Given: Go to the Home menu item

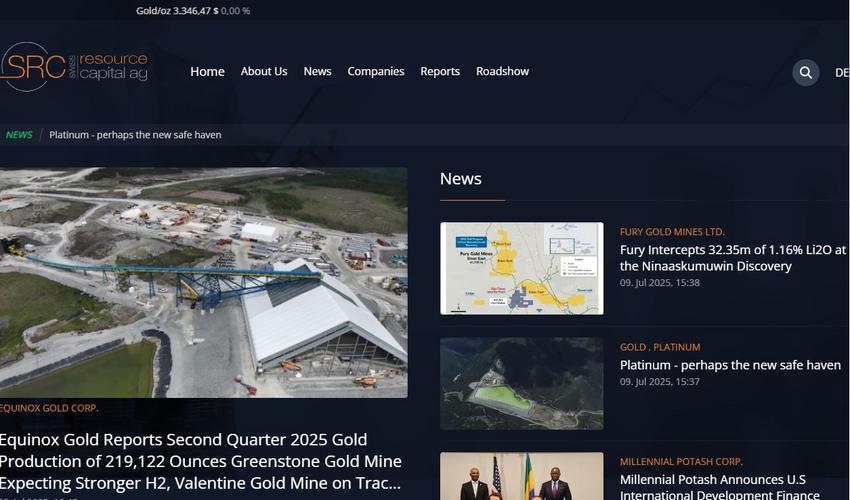Looking at the screenshot, I should coord(207,72).
